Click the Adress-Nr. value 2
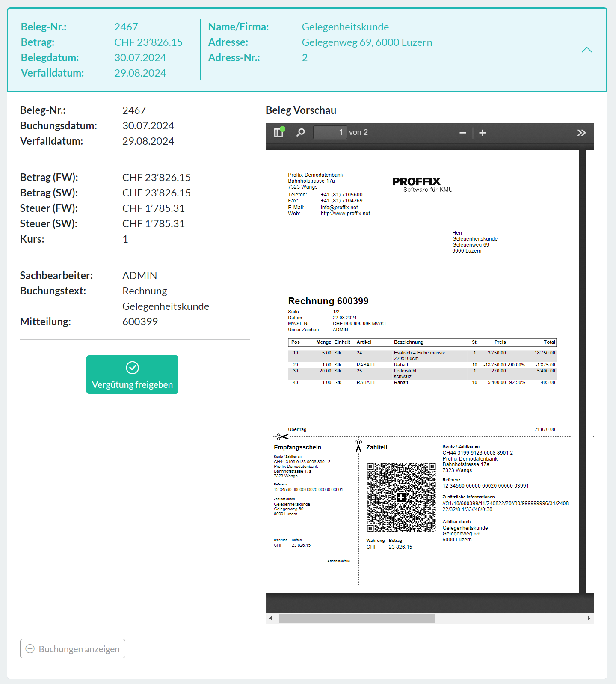 (305, 57)
